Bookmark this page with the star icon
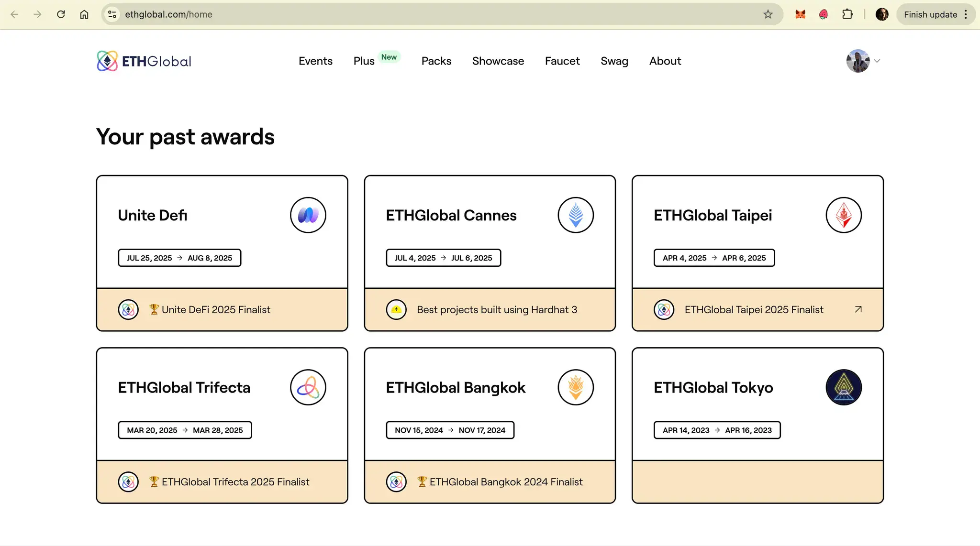 pyautogui.click(x=768, y=14)
